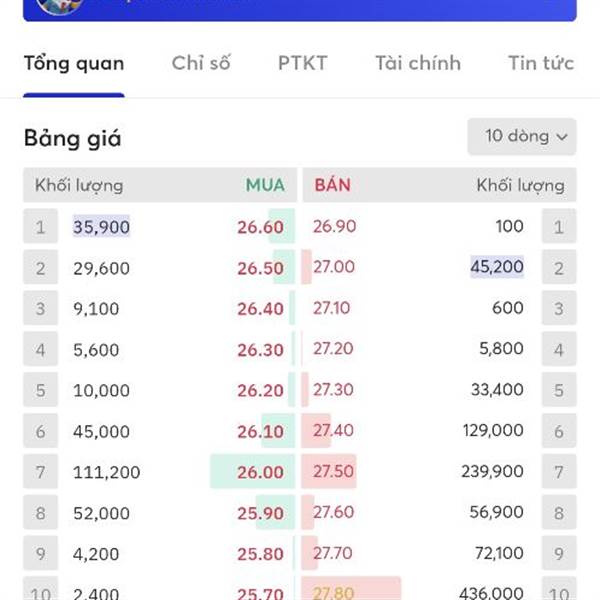600x600 pixels.
Task: Select sell price 27.40
Action: [334, 431]
